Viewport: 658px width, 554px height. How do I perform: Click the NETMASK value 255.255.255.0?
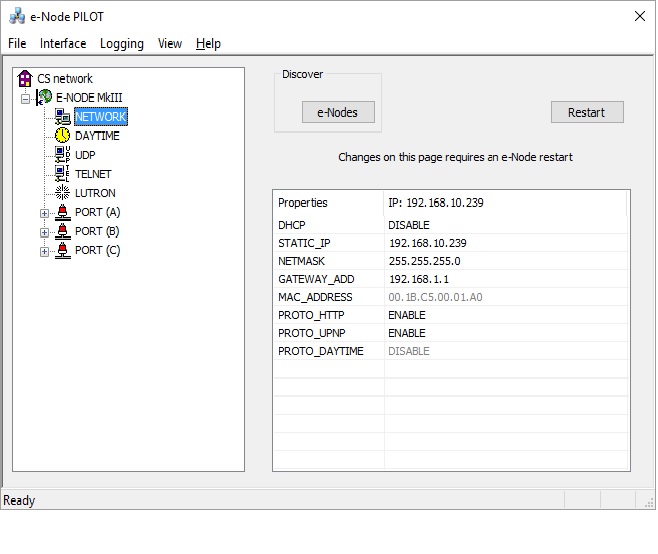point(424,261)
